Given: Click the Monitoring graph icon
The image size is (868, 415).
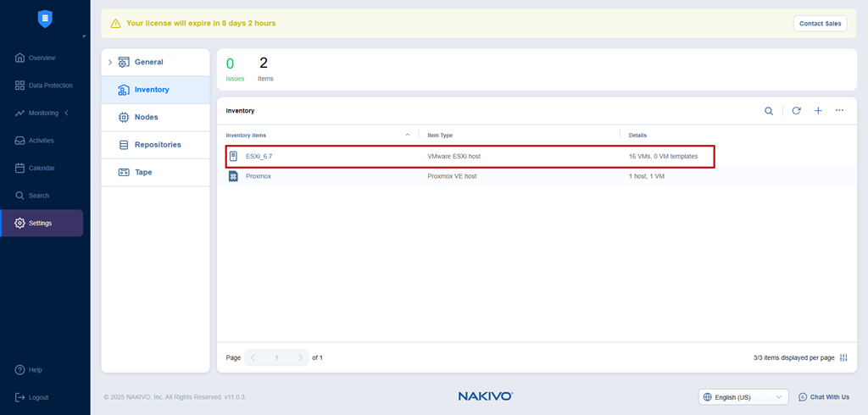Looking at the screenshot, I should [x=20, y=113].
